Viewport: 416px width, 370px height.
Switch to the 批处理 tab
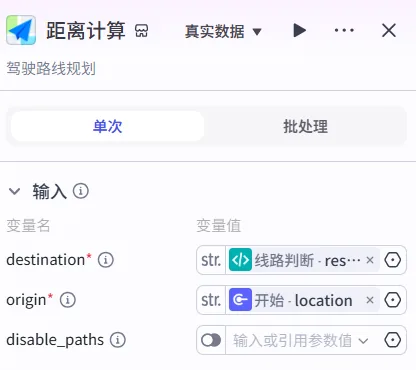click(x=305, y=126)
